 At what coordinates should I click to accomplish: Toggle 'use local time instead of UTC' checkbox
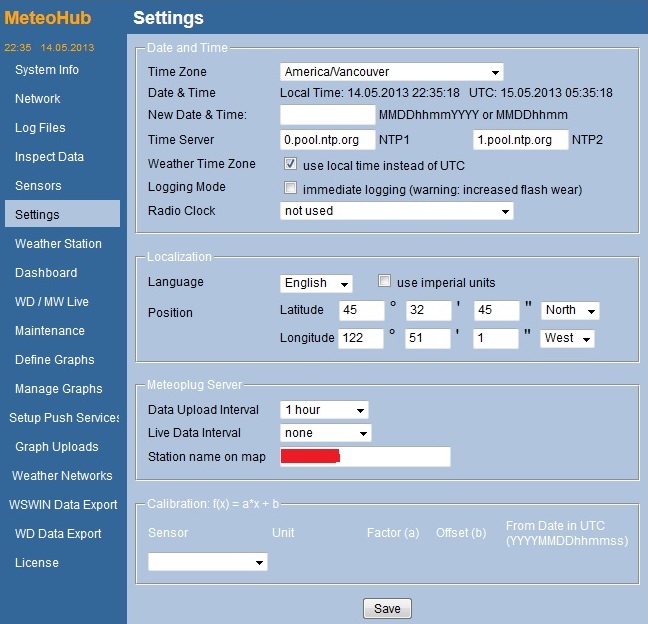point(291,164)
